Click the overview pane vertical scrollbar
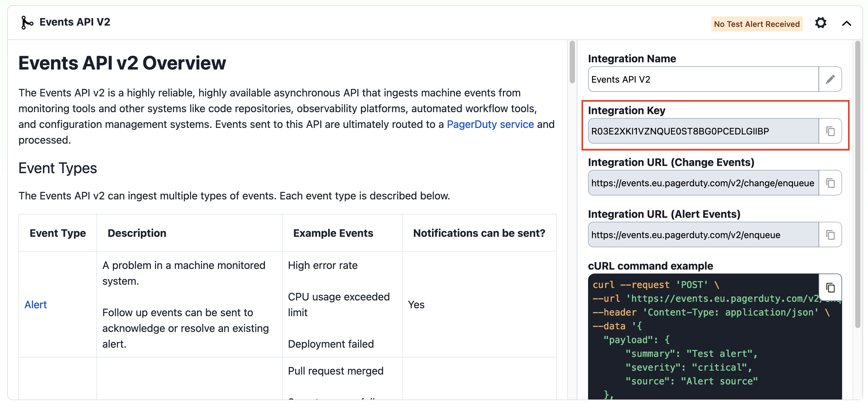Image resolution: width=868 pixels, height=408 pixels. (x=572, y=62)
